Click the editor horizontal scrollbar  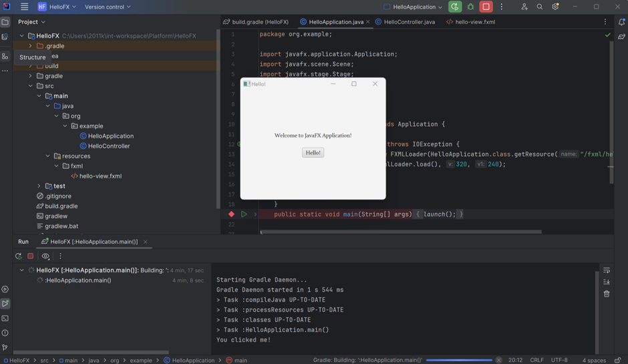(x=400, y=232)
